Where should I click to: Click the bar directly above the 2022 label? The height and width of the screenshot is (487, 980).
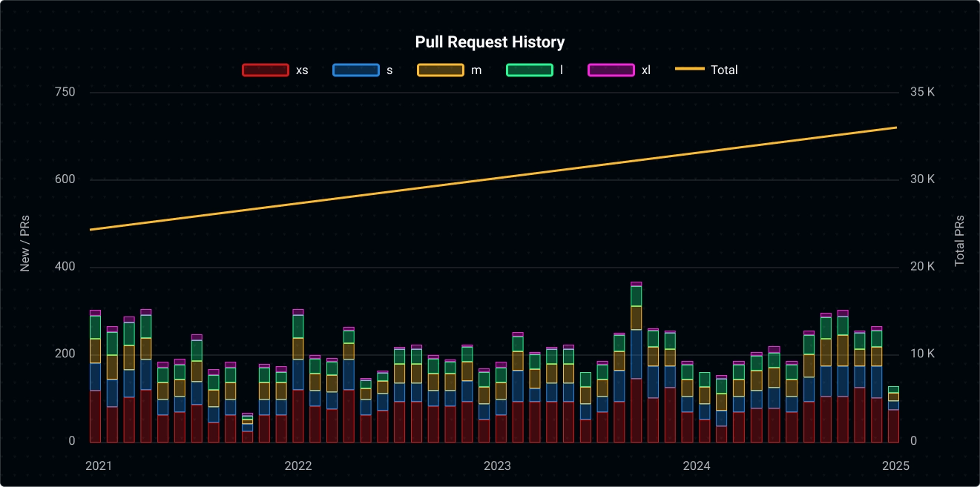pos(298,378)
